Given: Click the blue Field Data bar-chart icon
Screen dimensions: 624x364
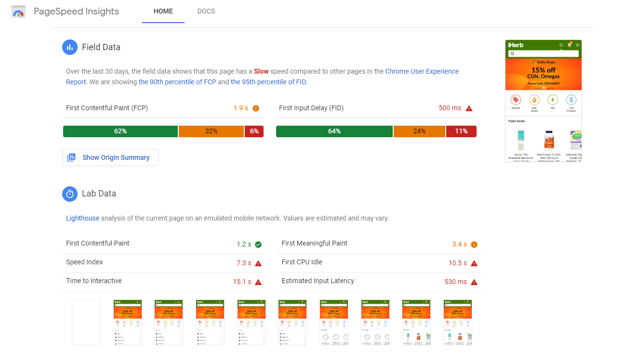Looking at the screenshot, I should point(70,47).
